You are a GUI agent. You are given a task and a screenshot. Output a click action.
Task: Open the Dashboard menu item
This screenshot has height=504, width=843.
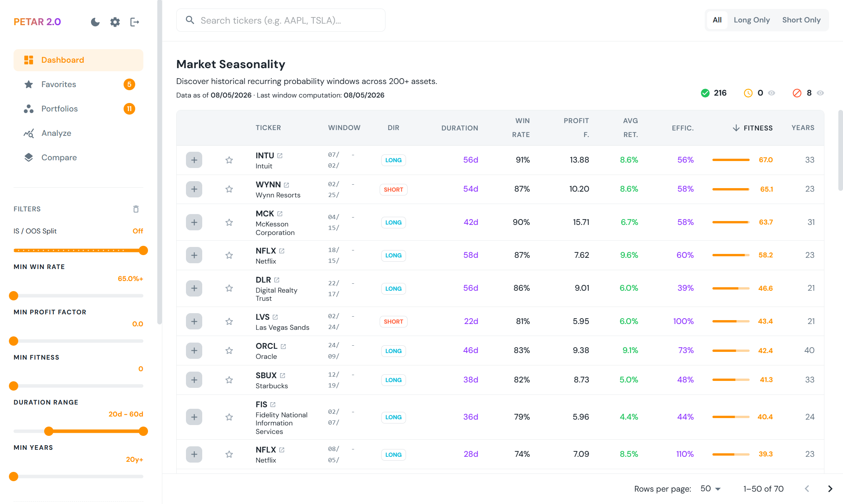pos(78,60)
